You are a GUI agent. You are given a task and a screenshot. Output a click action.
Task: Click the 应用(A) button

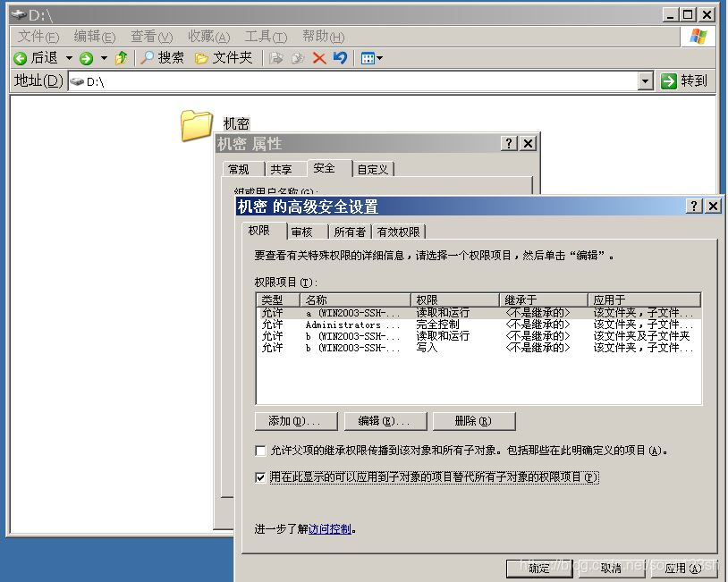coord(683,568)
